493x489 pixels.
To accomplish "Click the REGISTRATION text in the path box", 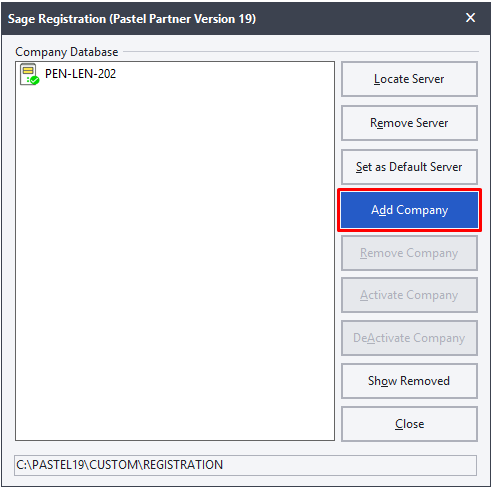I will click(x=183, y=465).
